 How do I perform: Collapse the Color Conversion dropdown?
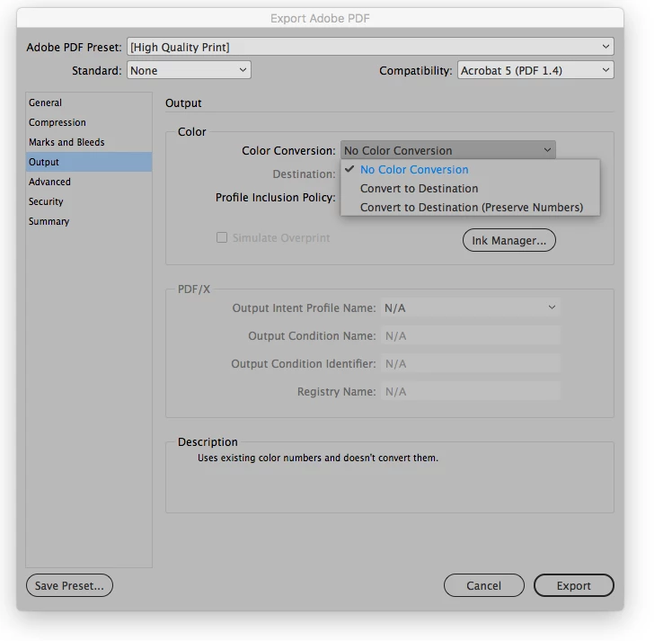click(x=448, y=150)
